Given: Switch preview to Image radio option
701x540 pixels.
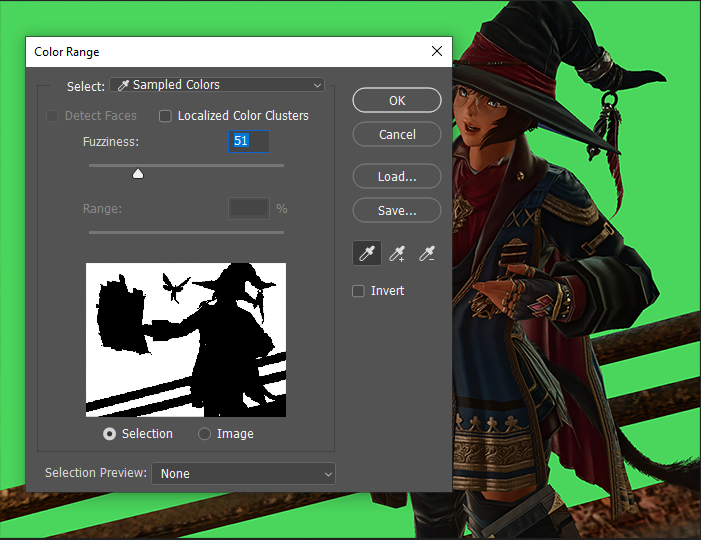Looking at the screenshot, I should (205, 434).
